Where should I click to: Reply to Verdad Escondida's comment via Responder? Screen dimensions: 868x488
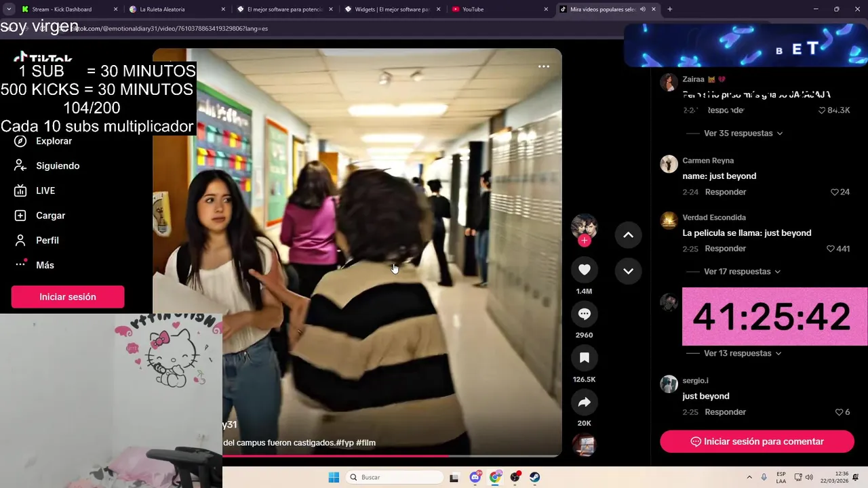coord(726,249)
